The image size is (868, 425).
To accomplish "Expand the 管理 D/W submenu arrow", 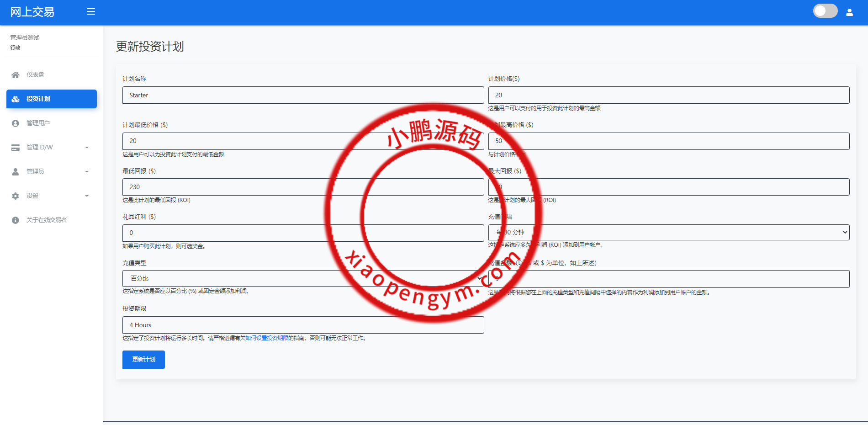I will click(x=87, y=148).
